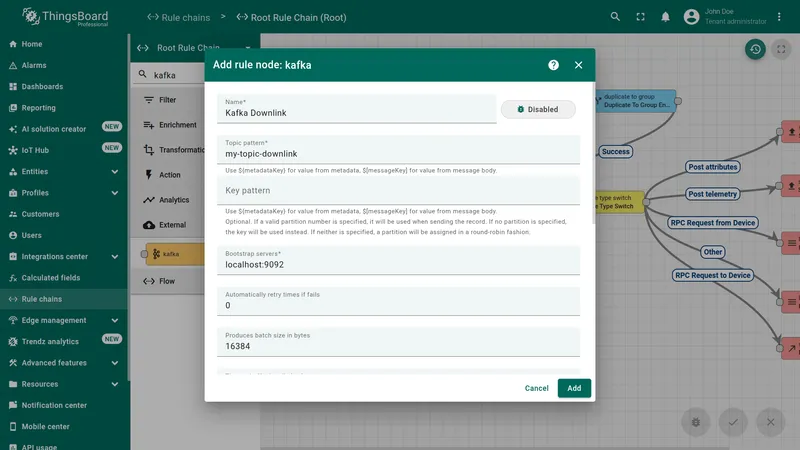Select the Message Type Switch node
The height and width of the screenshot is (450, 800).
click(x=619, y=202)
